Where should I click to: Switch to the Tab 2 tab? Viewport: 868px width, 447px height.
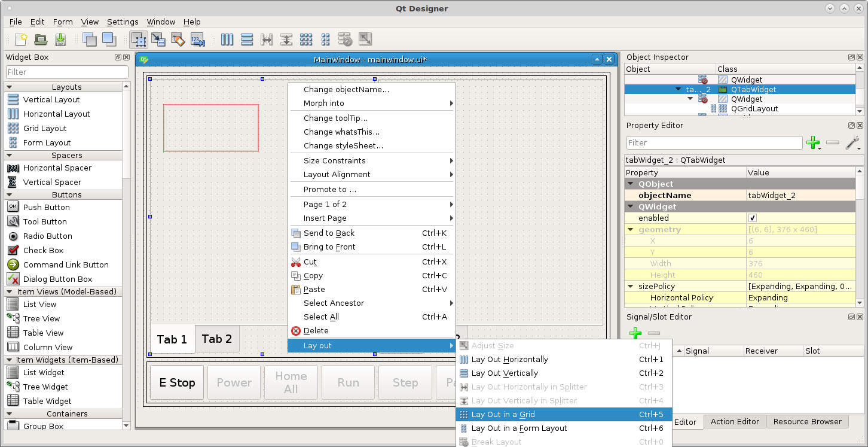(x=217, y=339)
